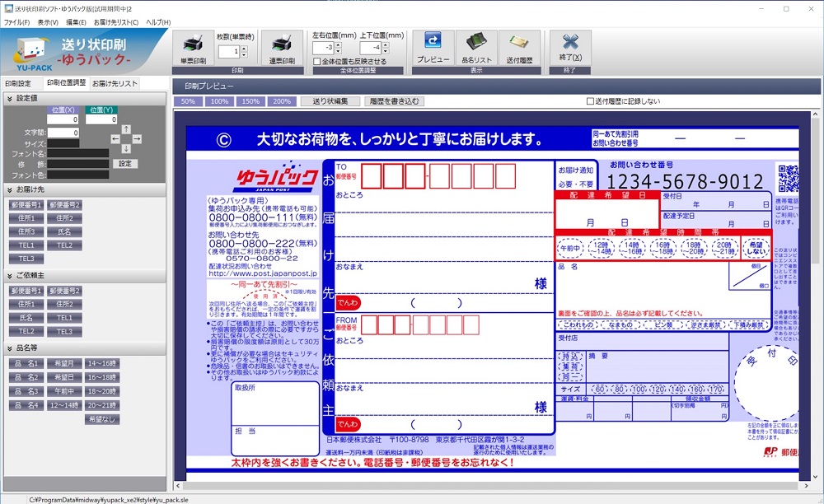Set preview zoom to 200%
Image resolution: width=824 pixels, height=504 pixels.
point(282,101)
